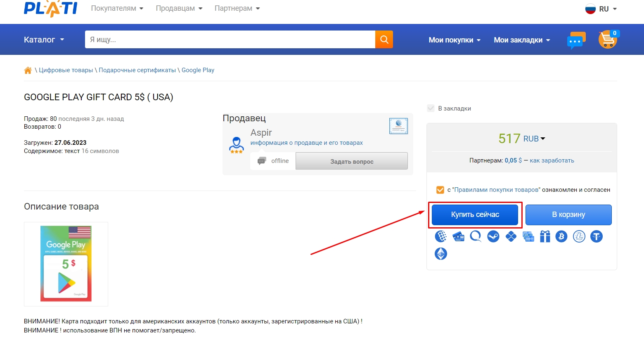Open the 'Цифровые товары' breadcrumb link
The height and width of the screenshot is (344, 644).
click(66, 70)
